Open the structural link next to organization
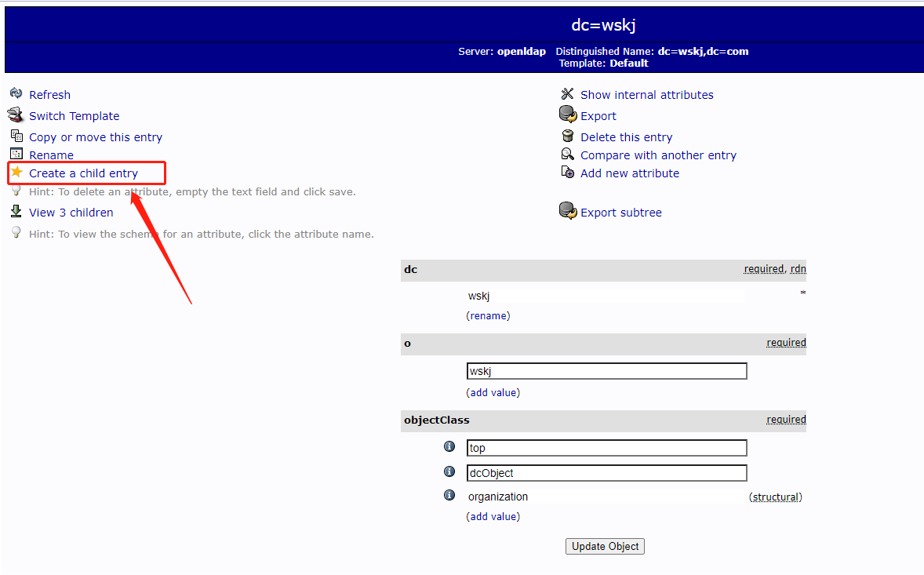 coord(776,497)
